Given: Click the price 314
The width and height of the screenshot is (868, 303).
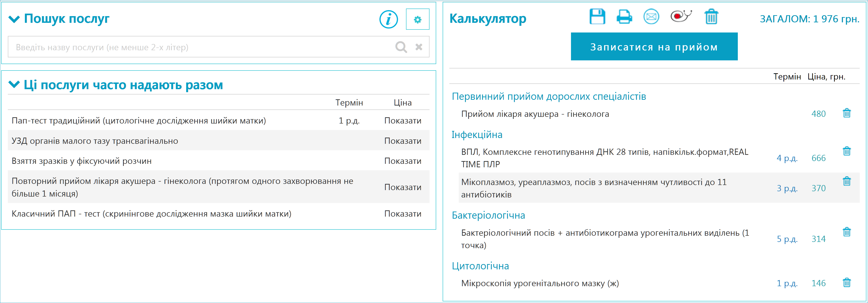Looking at the screenshot, I should coord(818,239).
